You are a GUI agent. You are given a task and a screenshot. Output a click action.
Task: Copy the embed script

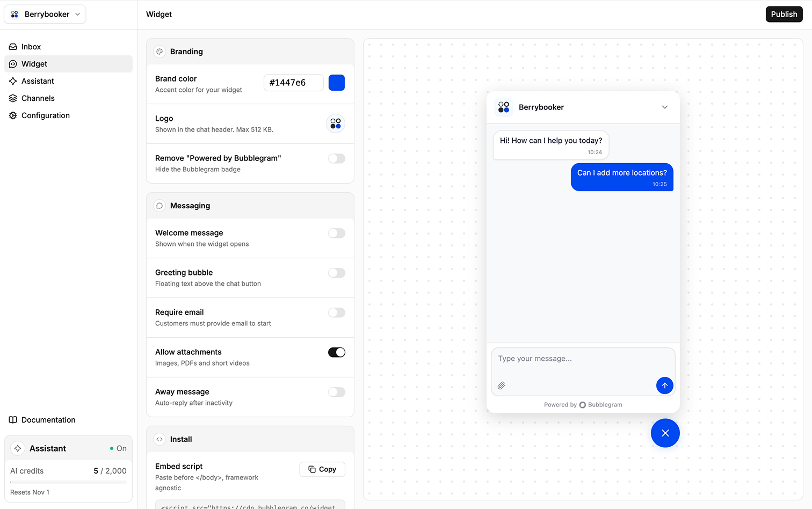pyautogui.click(x=322, y=469)
